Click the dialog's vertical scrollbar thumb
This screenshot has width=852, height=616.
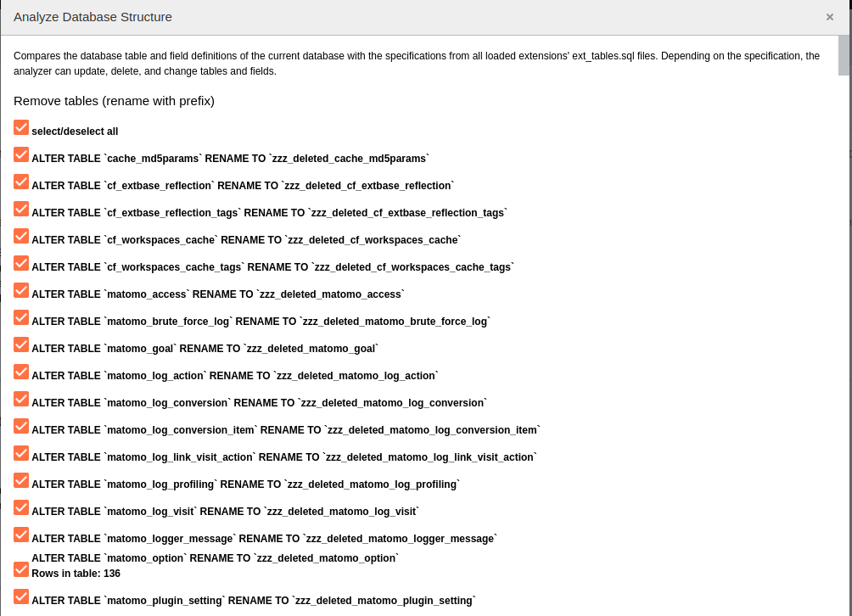click(844, 55)
